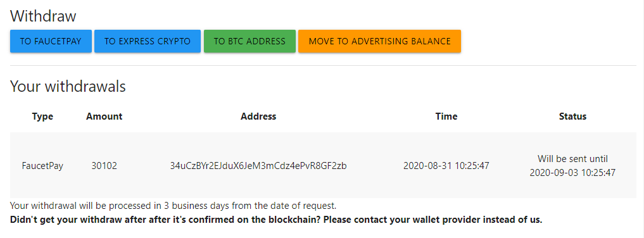Click the Address column header
The image size is (644, 238).
(x=258, y=116)
